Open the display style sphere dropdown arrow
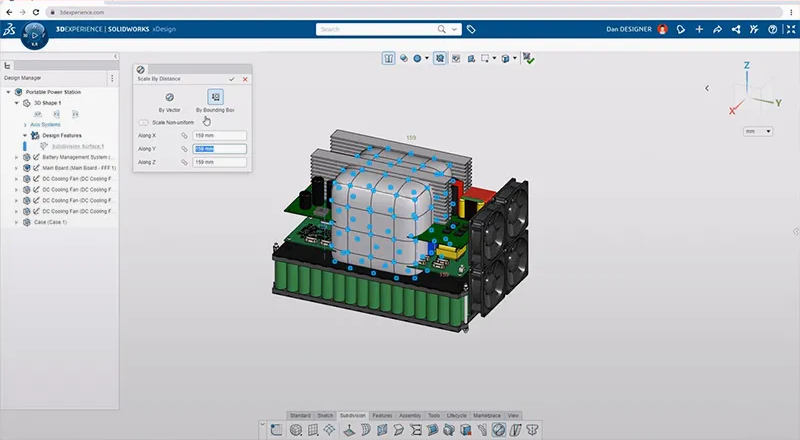The image size is (800, 440). [x=427, y=58]
